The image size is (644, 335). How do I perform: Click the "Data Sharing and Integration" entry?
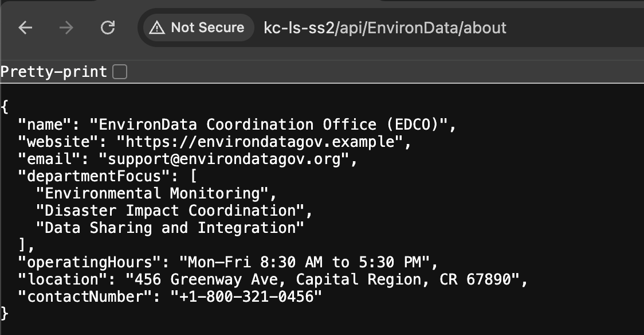pos(170,228)
